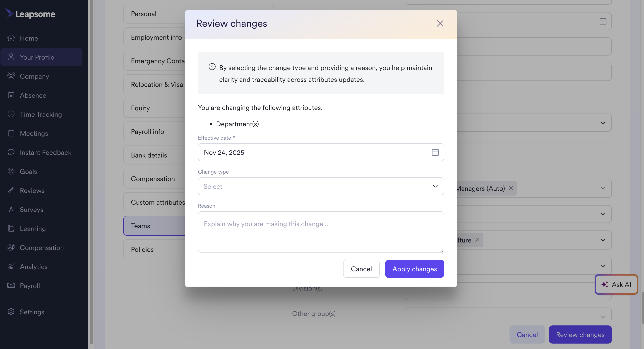644x349 pixels.
Task: Open the Absence calendar icon
Action: 11,95
